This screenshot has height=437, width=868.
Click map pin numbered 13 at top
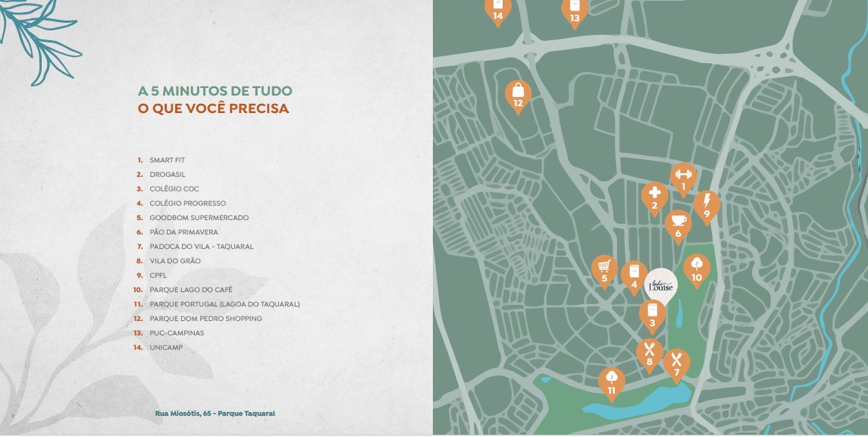575,11
